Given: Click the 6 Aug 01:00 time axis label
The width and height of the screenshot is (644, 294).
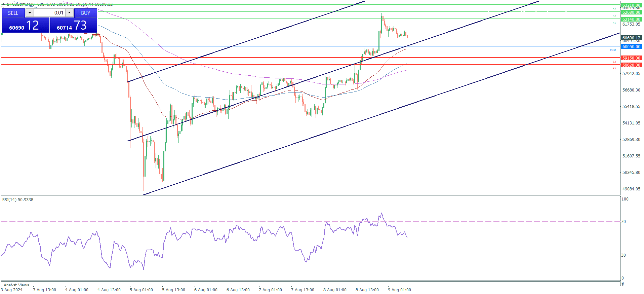Looking at the screenshot, I should 206,290.
